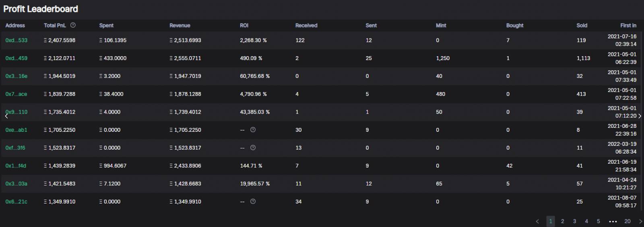This screenshot has height=227, width=644.
Task: Select current page 1 button
Action: pos(551,221)
